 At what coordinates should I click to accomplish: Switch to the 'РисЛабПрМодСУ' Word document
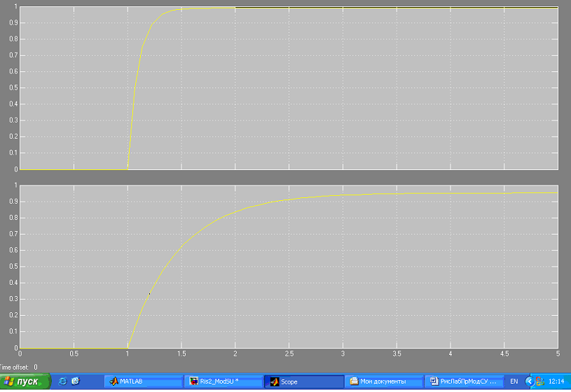click(465, 381)
